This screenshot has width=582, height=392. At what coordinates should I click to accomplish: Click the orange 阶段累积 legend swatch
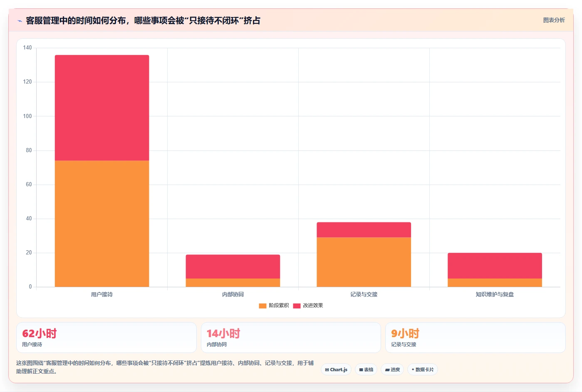click(x=263, y=306)
